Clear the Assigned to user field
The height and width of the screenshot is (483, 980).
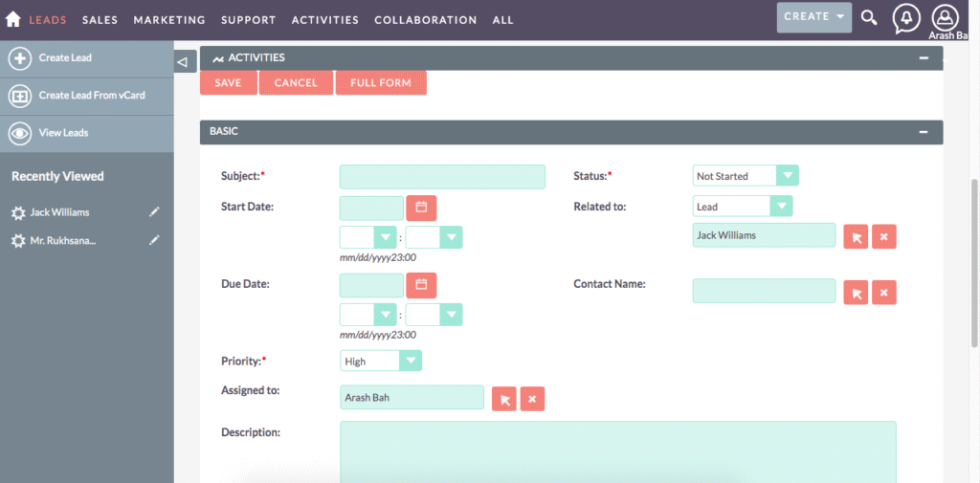(x=532, y=399)
